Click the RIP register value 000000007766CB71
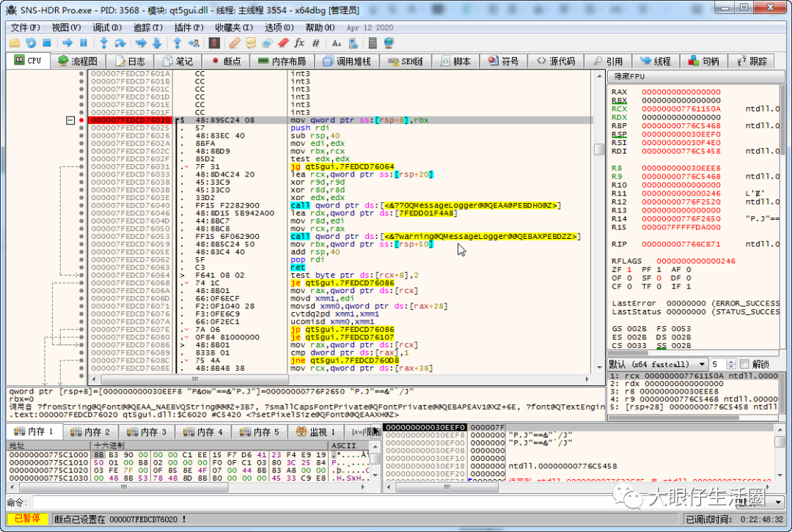The height and width of the screenshot is (532, 792). [x=681, y=244]
